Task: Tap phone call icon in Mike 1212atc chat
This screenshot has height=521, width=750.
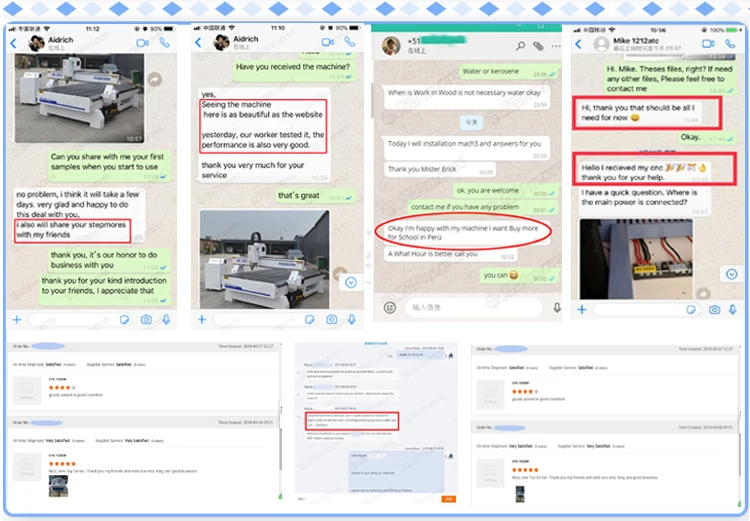Action: (730, 44)
